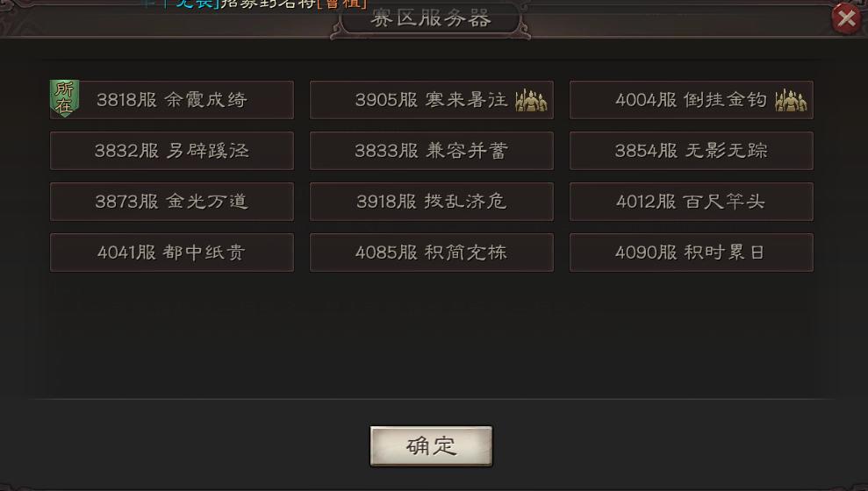Pick server 3918服 拨乱济危
This screenshot has height=491, width=868.
tap(431, 202)
